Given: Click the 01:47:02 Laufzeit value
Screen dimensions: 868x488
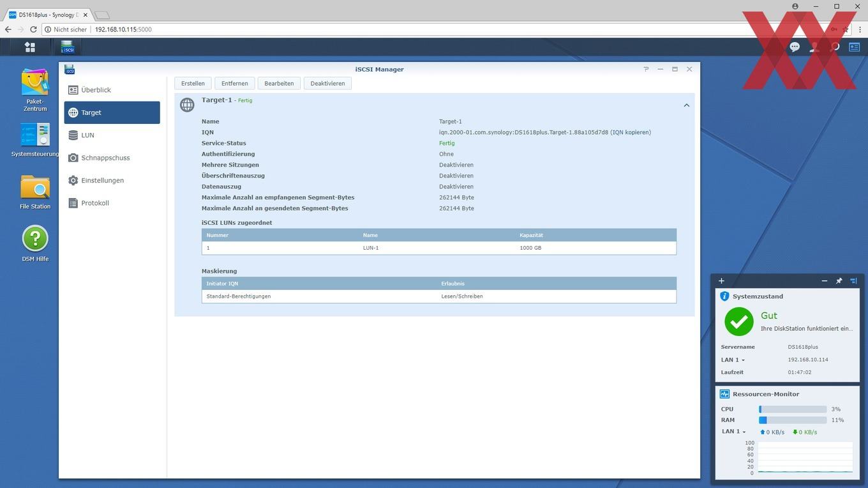Looking at the screenshot, I should [x=800, y=372].
